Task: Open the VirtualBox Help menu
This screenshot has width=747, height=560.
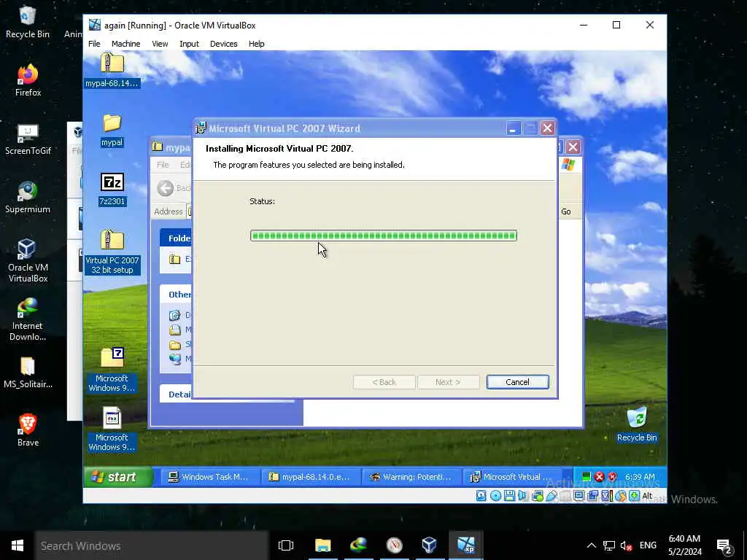Action: pos(256,44)
